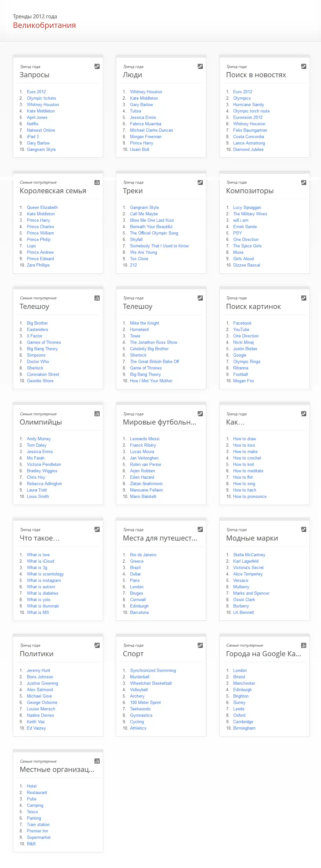Viewport: 321px width, 868px height.
Task: Click Jeremy Hunt in Политики list
Action: pyautogui.click(x=38, y=671)
